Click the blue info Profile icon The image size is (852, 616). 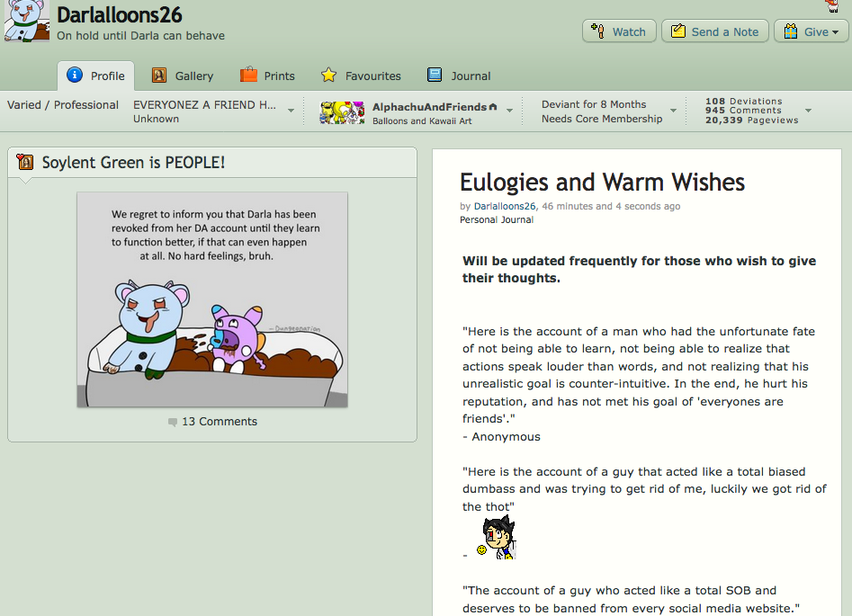click(x=75, y=75)
